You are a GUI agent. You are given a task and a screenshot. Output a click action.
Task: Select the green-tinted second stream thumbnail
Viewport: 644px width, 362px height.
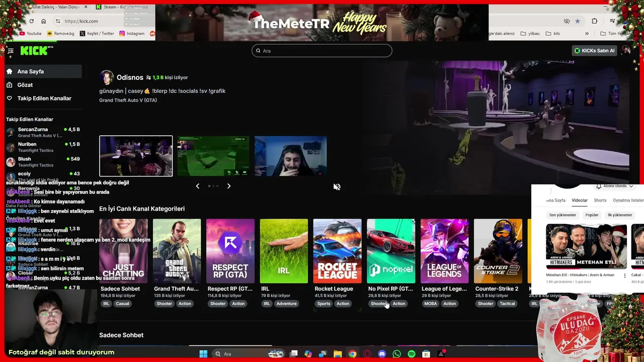coord(213,156)
